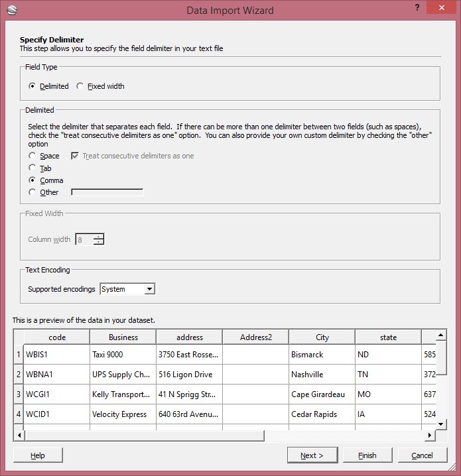
Task: Click the Cedar Rapids city cell
Action: point(322,414)
